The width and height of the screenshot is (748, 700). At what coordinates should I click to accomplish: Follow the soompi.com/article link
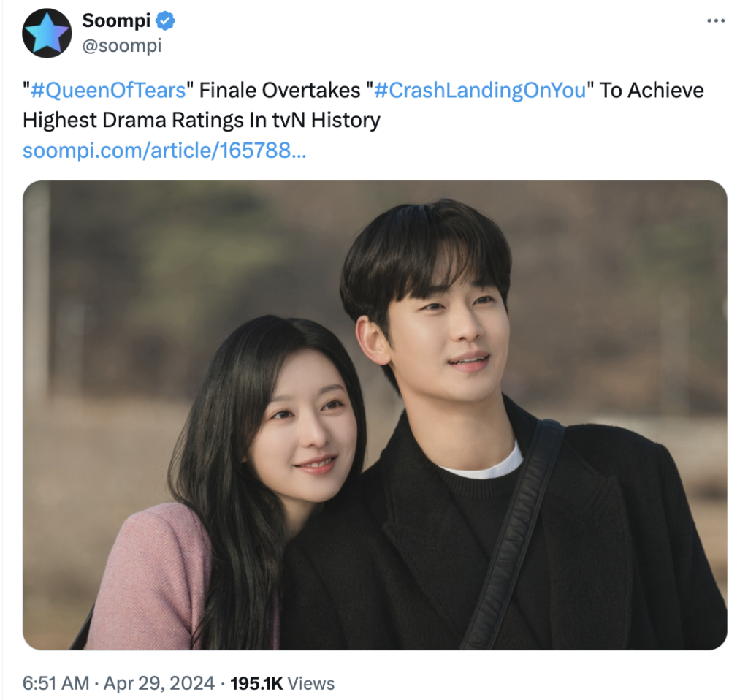pyautogui.click(x=164, y=151)
